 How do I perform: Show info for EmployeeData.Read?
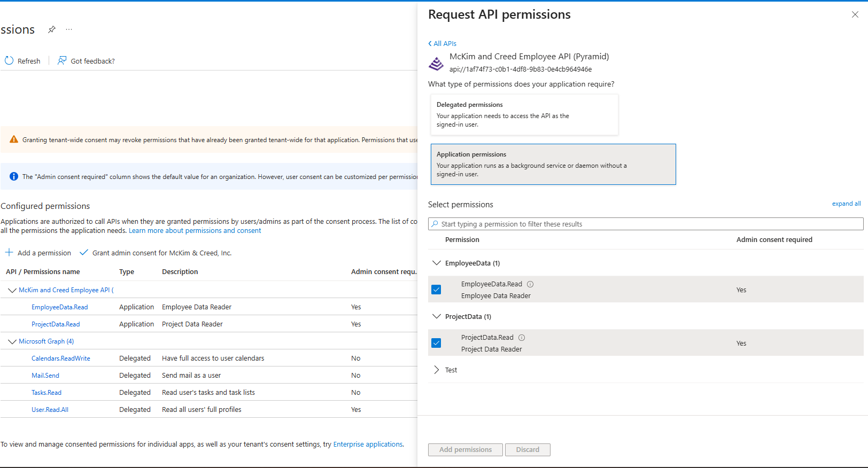[x=530, y=284]
